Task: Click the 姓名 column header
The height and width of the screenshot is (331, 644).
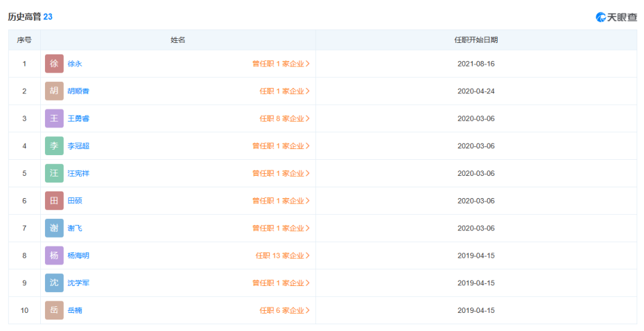Action: point(178,40)
